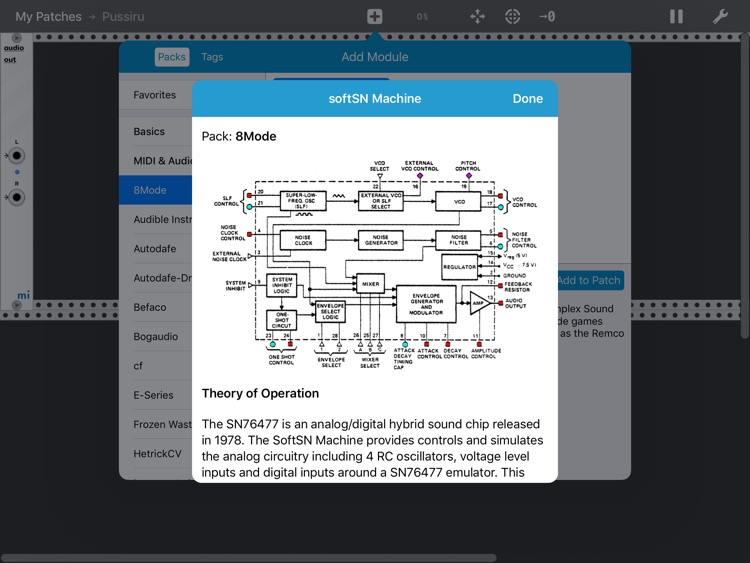The height and width of the screenshot is (563, 750).
Task: Select the Befaco pack
Action: coord(155,307)
